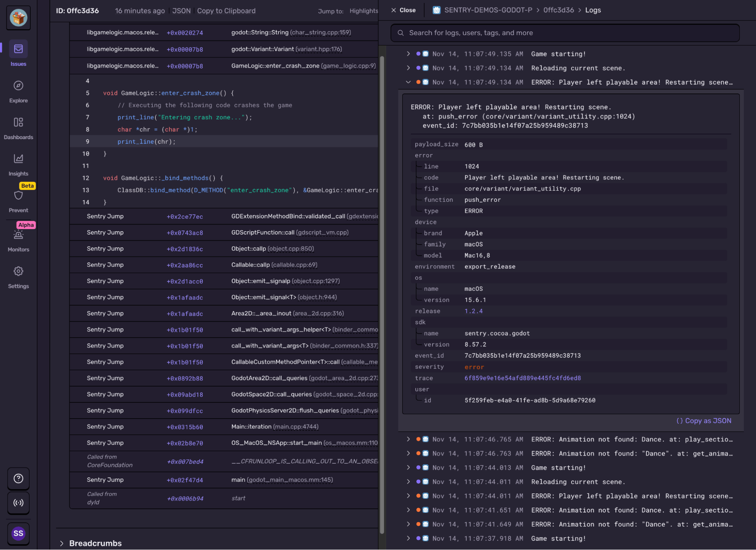
Task: Click the SS user avatar
Action: click(18, 533)
